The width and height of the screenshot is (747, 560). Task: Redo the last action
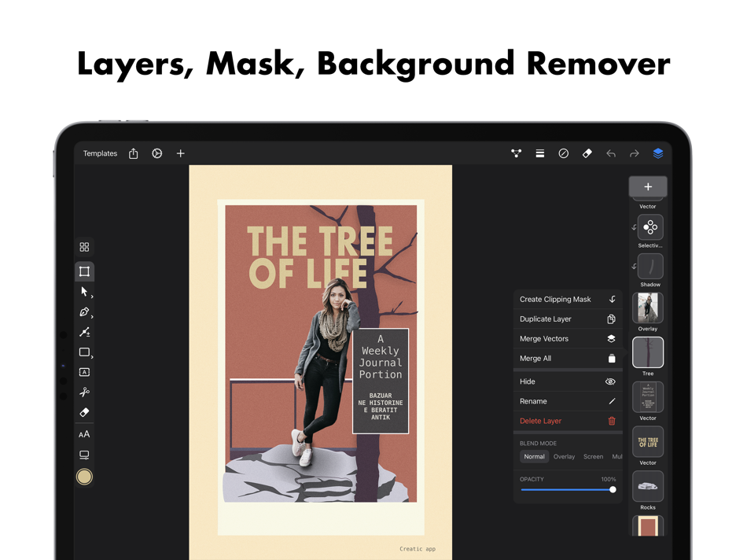(634, 153)
